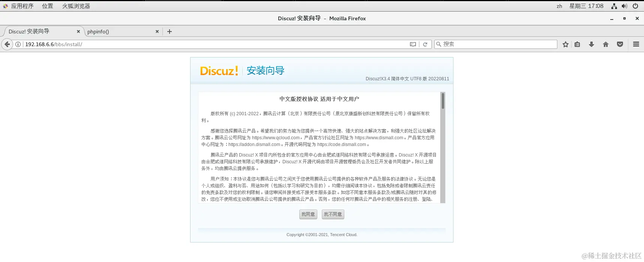
Task: Reload the current page
Action: (x=425, y=44)
